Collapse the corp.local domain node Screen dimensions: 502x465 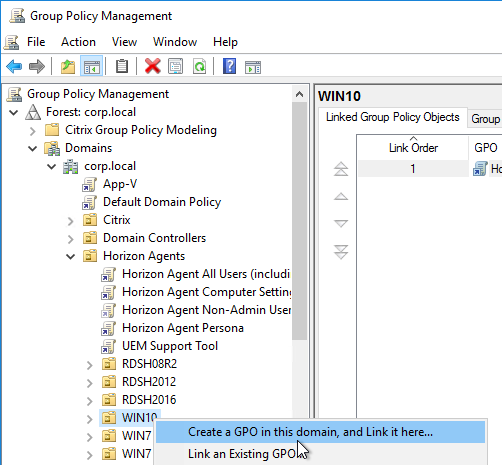tap(52, 166)
